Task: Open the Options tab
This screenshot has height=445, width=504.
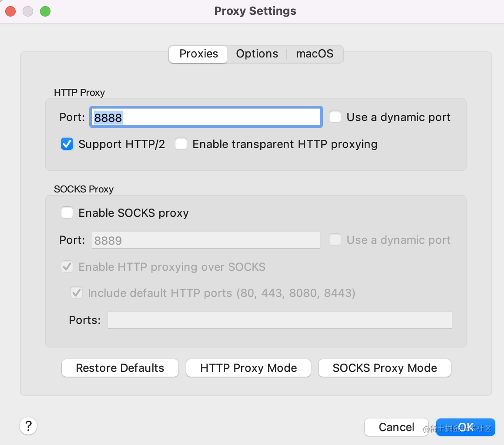Action: click(257, 54)
